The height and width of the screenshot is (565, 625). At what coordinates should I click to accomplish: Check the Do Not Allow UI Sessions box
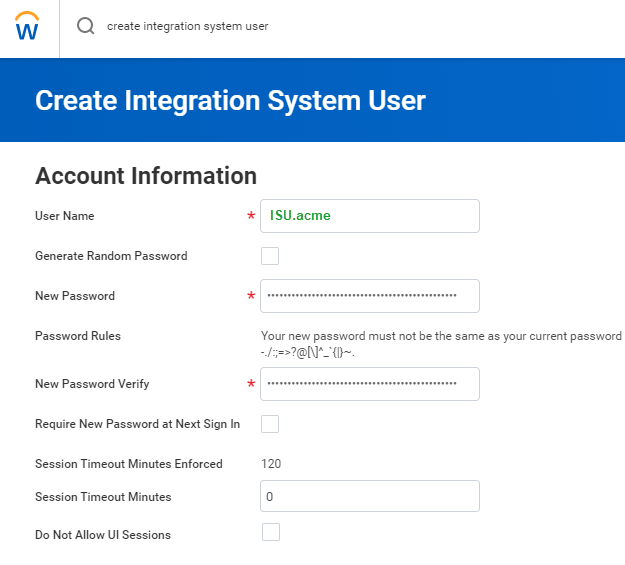(270, 532)
